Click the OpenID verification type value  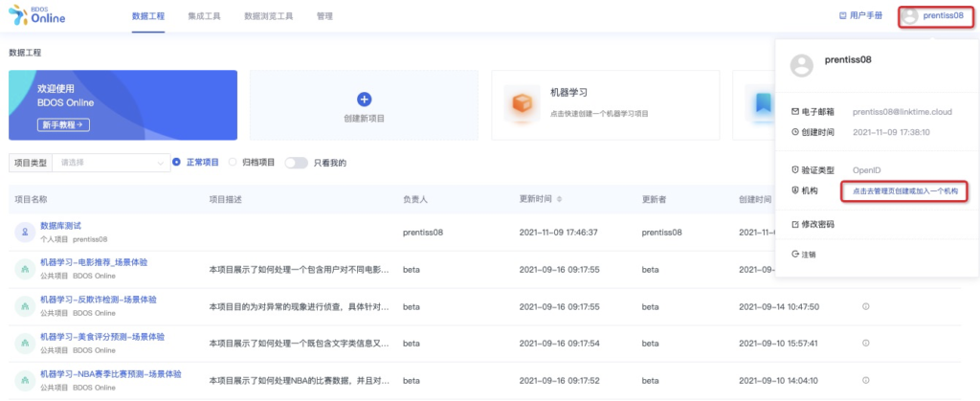click(x=867, y=170)
